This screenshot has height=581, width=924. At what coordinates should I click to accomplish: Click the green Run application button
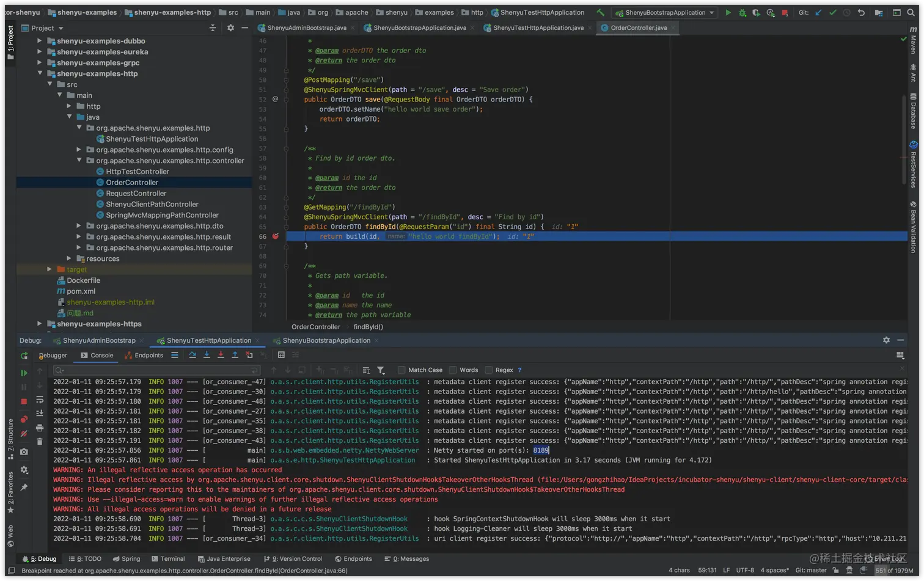(x=728, y=12)
